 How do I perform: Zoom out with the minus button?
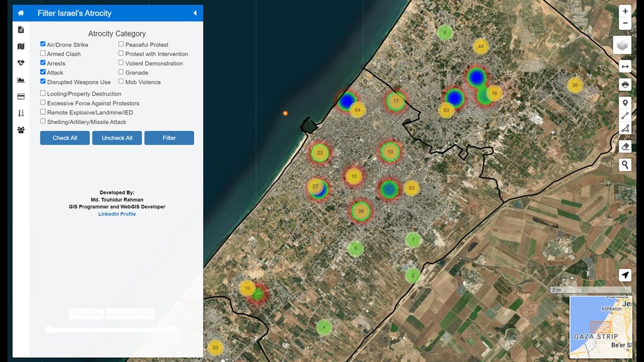[625, 24]
